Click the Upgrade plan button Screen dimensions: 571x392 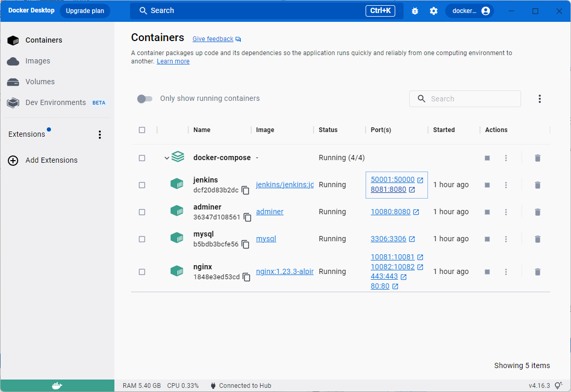pos(85,10)
